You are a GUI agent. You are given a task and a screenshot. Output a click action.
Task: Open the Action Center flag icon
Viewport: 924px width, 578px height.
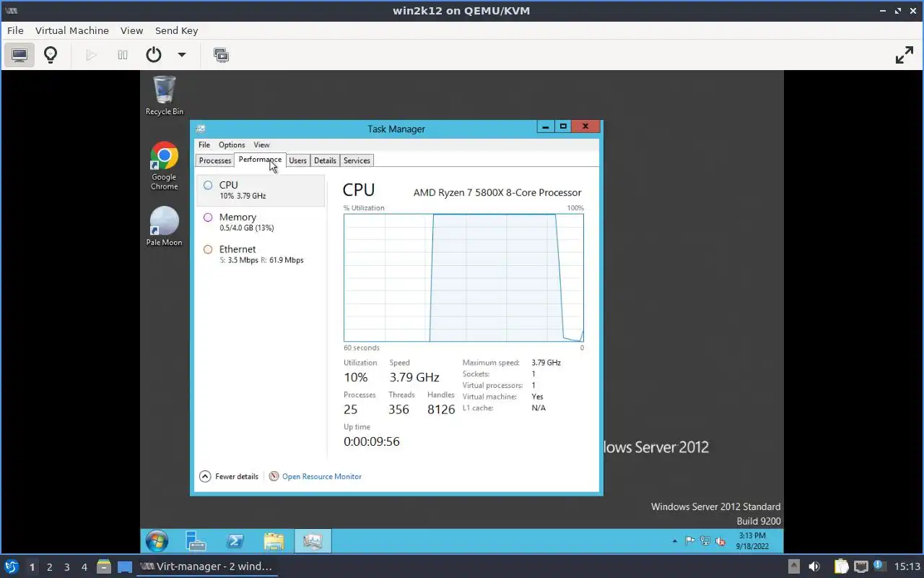[690, 540]
